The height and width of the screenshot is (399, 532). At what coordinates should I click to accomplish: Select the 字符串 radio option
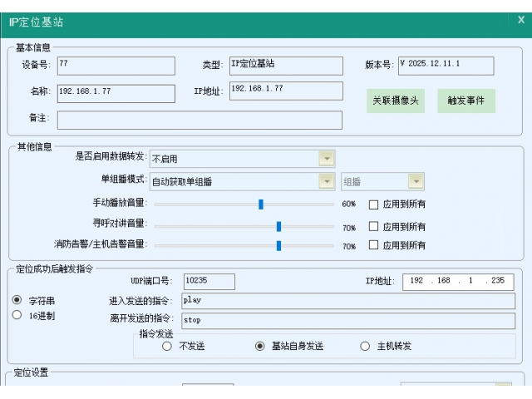[x=17, y=300]
